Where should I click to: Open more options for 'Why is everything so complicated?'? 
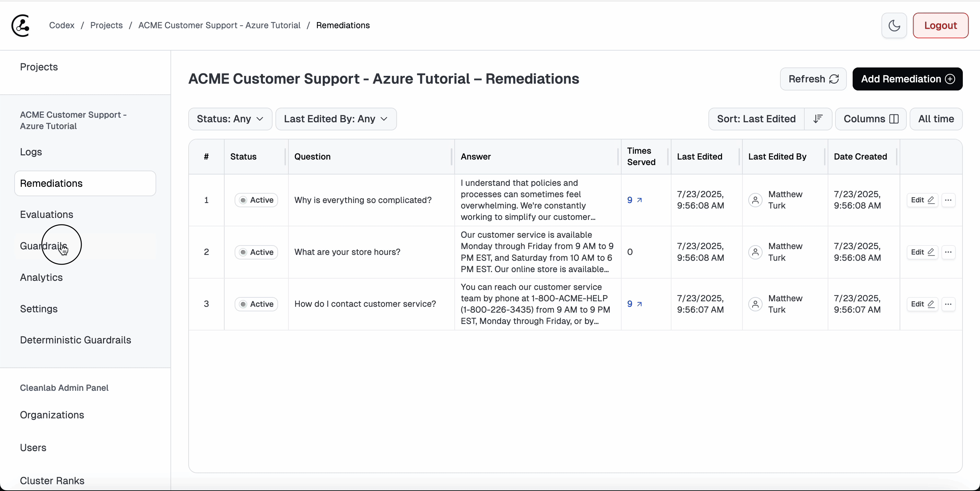click(x=948, y=200)
